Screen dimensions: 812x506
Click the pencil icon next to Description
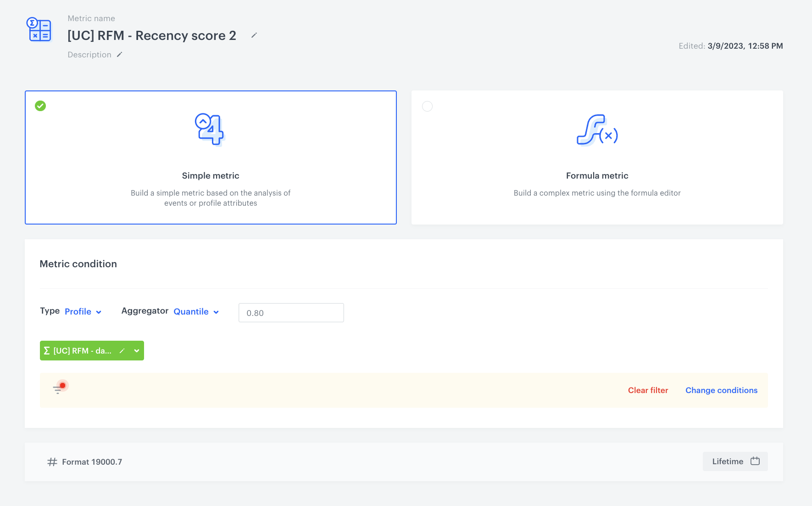119,55
